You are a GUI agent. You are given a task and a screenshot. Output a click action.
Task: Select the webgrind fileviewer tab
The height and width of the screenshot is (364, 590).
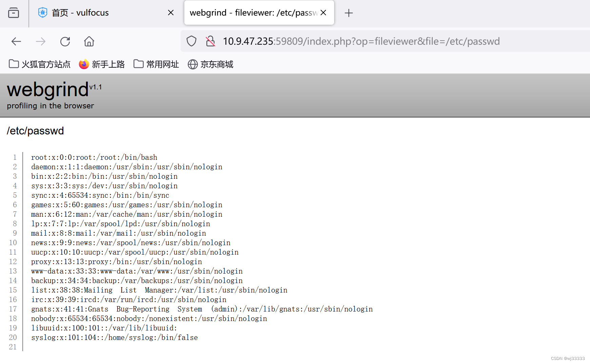251,13
